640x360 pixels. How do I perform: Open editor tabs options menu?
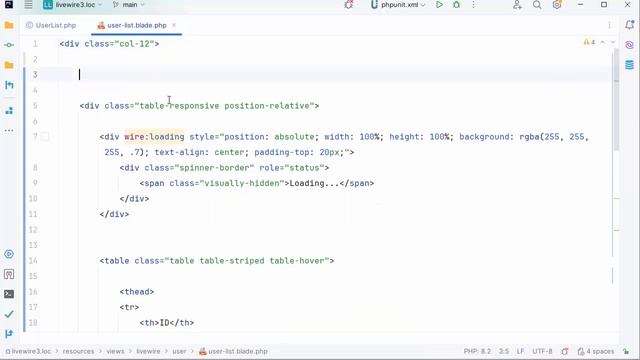[609, 25]
